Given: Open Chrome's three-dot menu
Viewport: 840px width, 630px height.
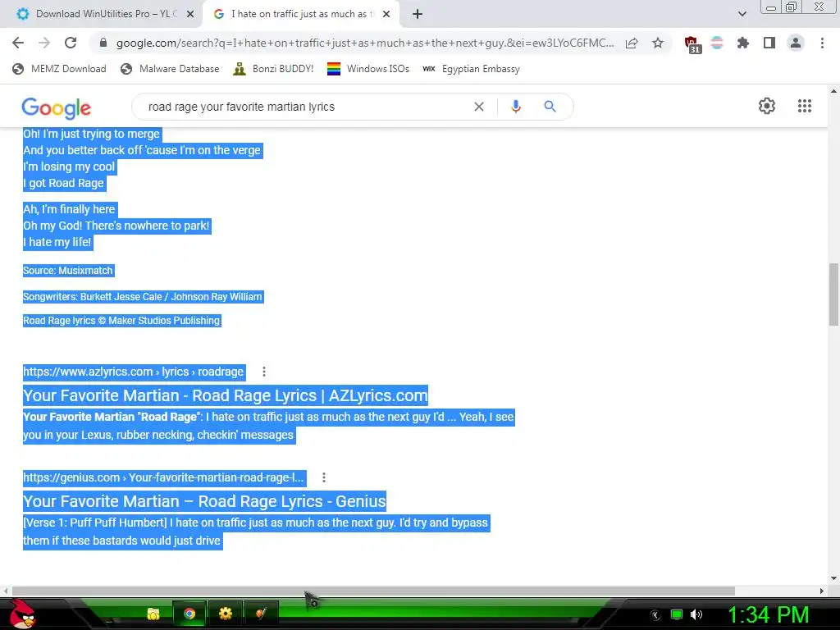Looking at the screenshot, I should tap(822, 43).
